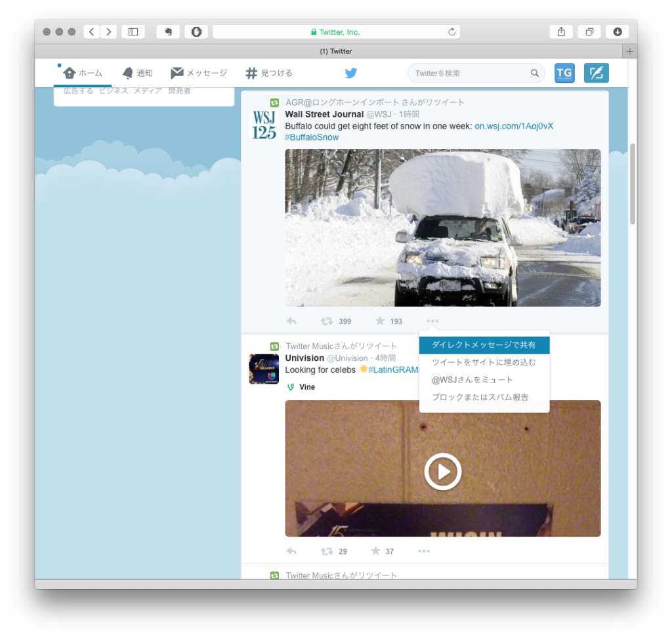
Task: Click the メディア footer link
Action: point(148,91)
